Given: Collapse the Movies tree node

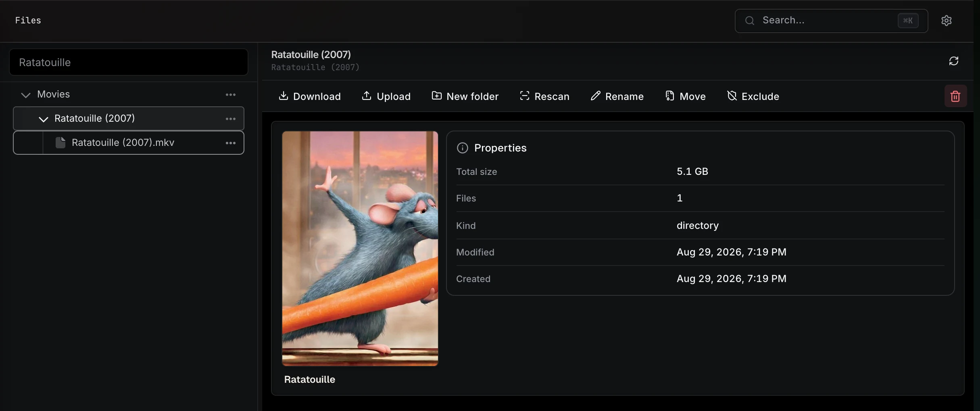Looking at the screenshot, I should tap(26, 95).
